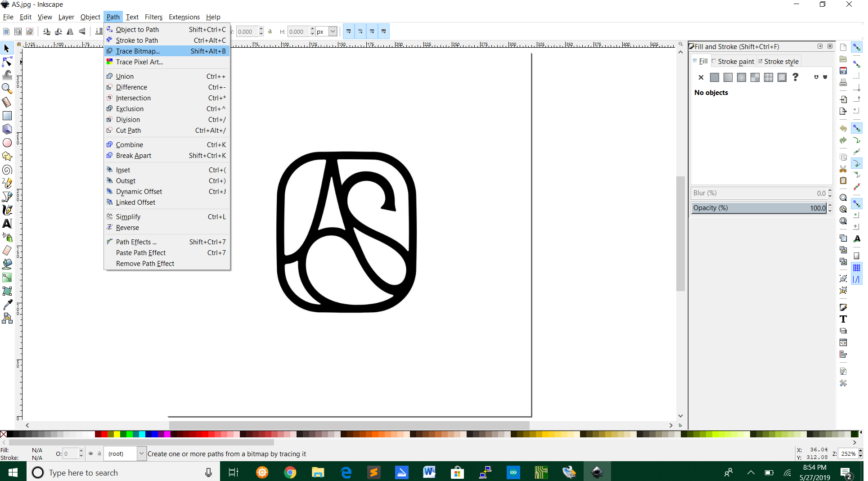Image resolution: width=868 pixels, height=481 pixels.
Task: Increase the Opacity percentage spinner
Action: coord(830,206)
